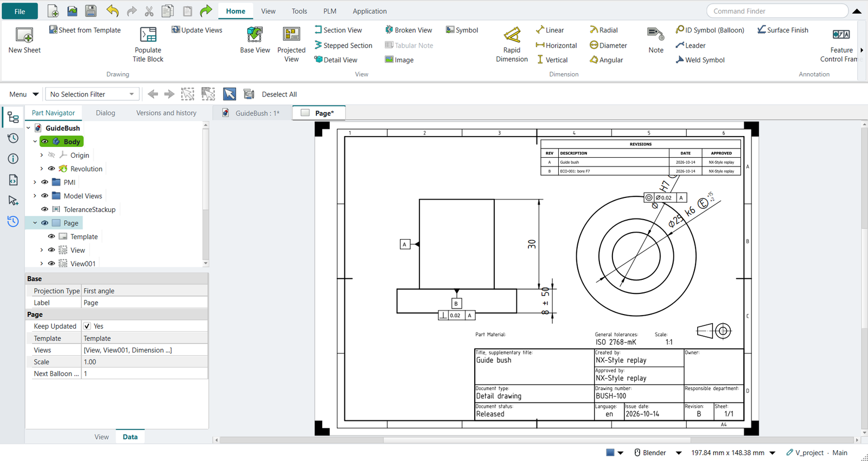The width and height of the screenshot is (868, 461).
Task: Switch to the Tools ribbon tab
Action: (299, 11)
